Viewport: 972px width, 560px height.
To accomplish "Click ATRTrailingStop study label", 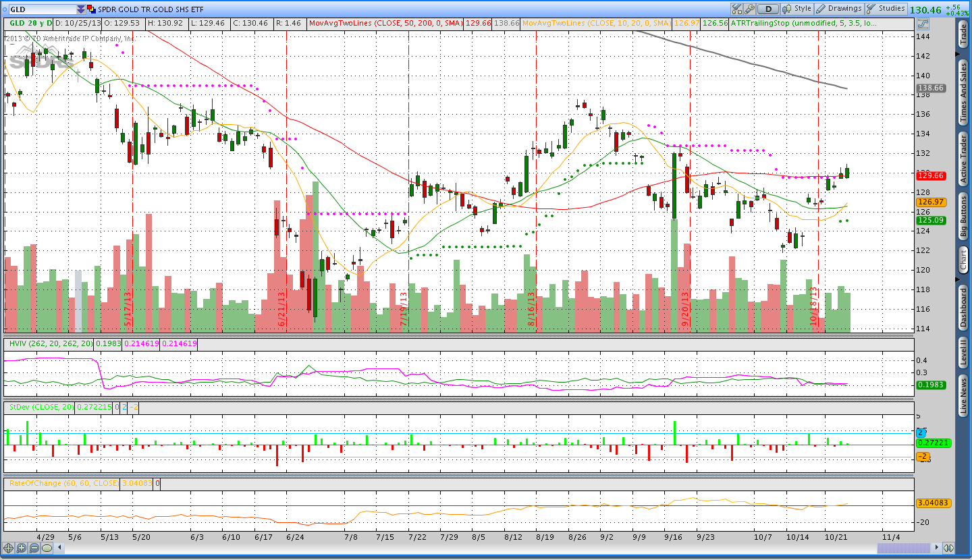I will click(x=804, y=23).
